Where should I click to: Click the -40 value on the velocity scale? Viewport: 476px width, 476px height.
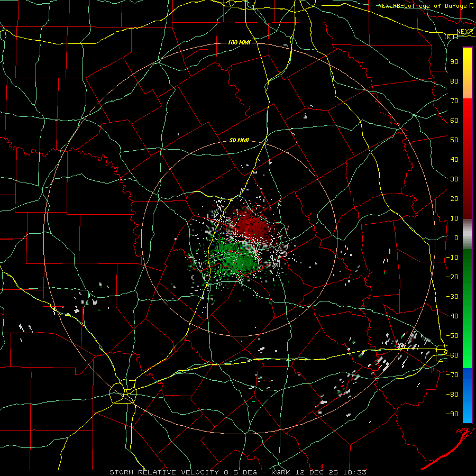pyautogui.click(x=452, y=316)
